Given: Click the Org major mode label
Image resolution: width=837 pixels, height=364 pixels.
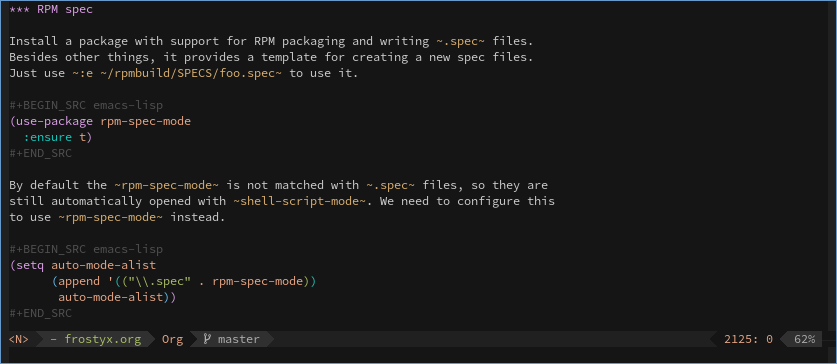Looking at the screenshot, I should click(172, 339).
